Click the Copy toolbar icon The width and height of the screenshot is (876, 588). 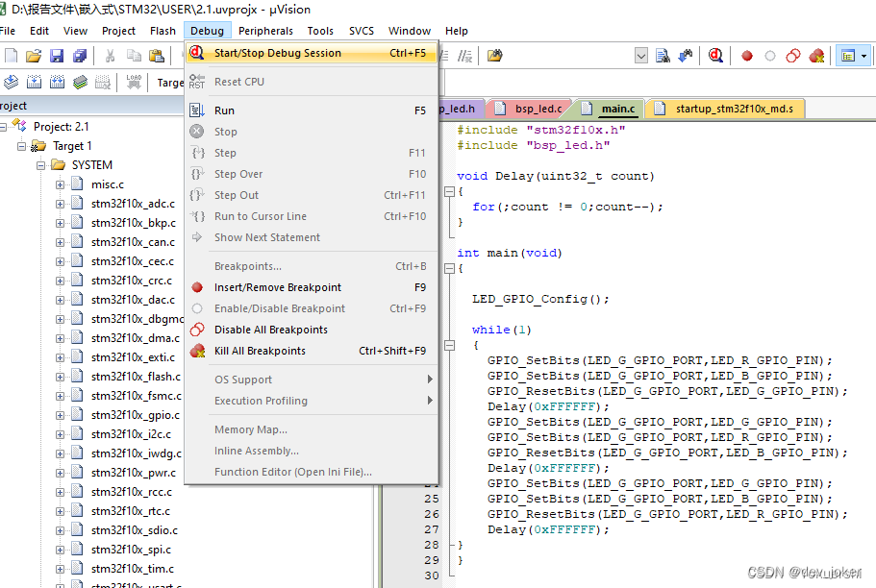(134, 56)
